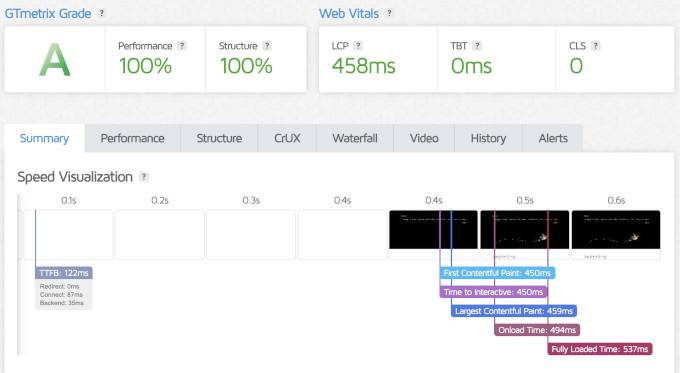
Task: Click the blank 0.3s filmstrip frame
Action: pos(251,235)
